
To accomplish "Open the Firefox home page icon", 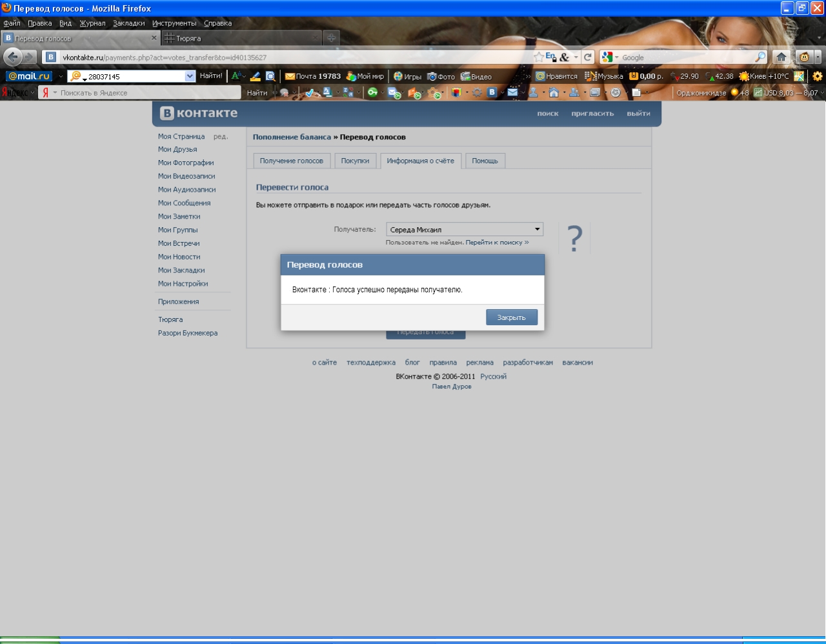I will [x=781, y=57].
